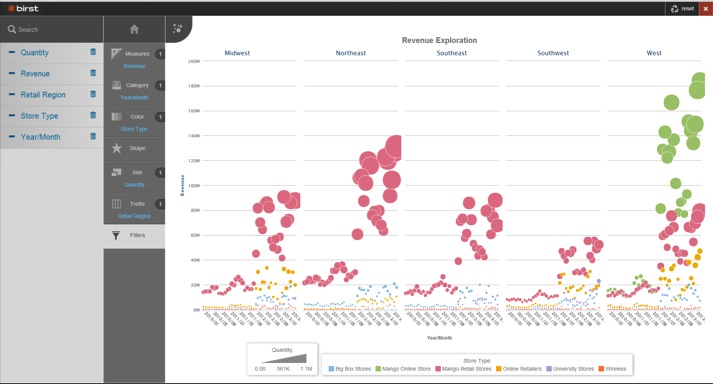Collapse the Store Type minus icon
713x384 pixels.
(x=12, y=116)
